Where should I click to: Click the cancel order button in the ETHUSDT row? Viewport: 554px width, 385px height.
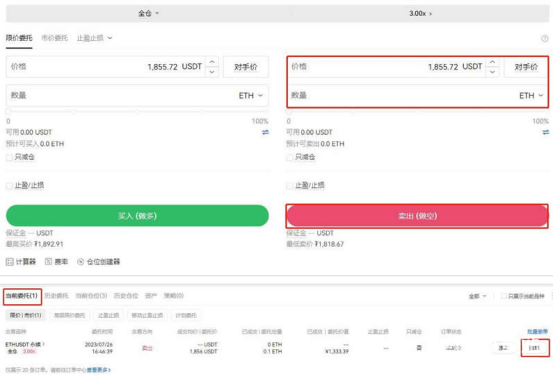[x=535, y=348]
